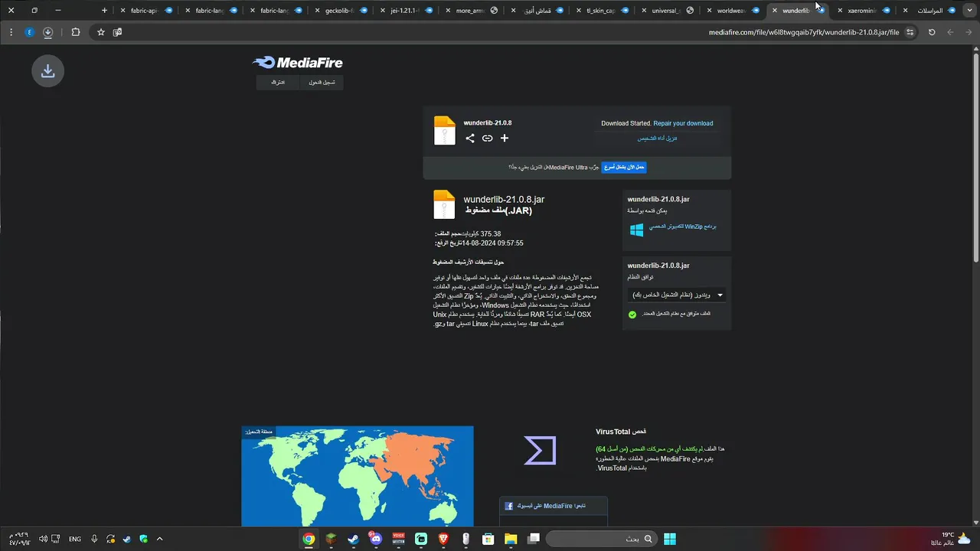Viewport: 980px width, 551px height.
Task: Reload the page
Action: coord(932,32)
